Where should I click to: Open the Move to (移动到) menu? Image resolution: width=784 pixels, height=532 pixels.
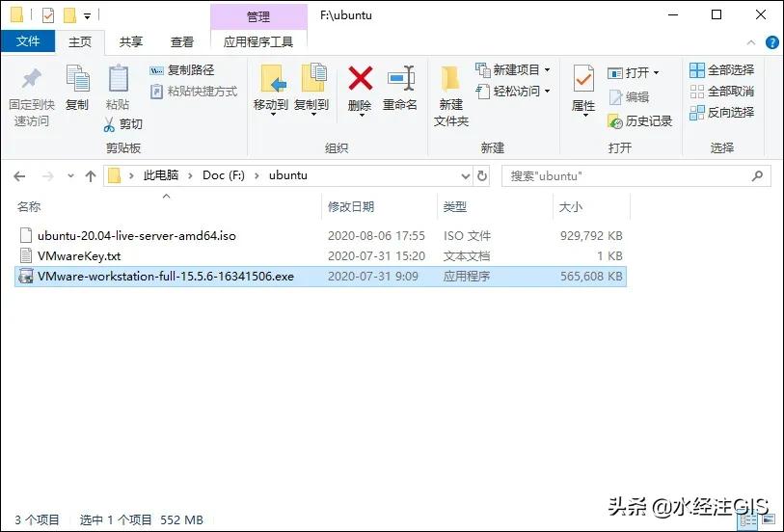click(272, 89)
